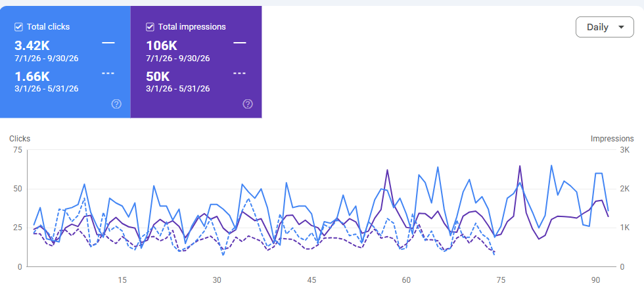Screen dimensions: 644x296
Task: Click the clicks date range 3/1/26 - 5/31/26
Action: [x=47, y=88]
